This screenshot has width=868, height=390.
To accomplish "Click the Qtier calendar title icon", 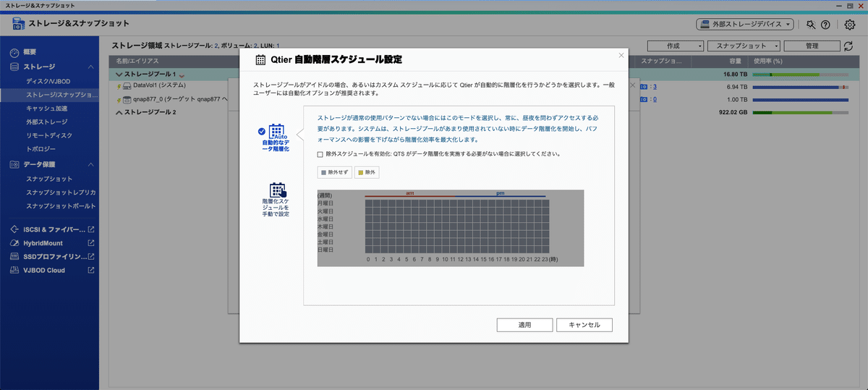I will coord(260,59).
